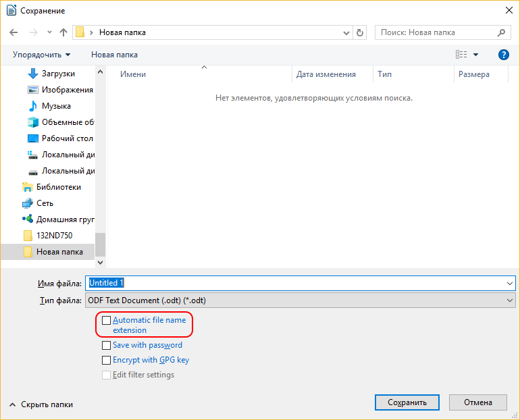Click the Up one level arrow
The width and height of the screenshot is (520, 420).
(x=63, y=32)
